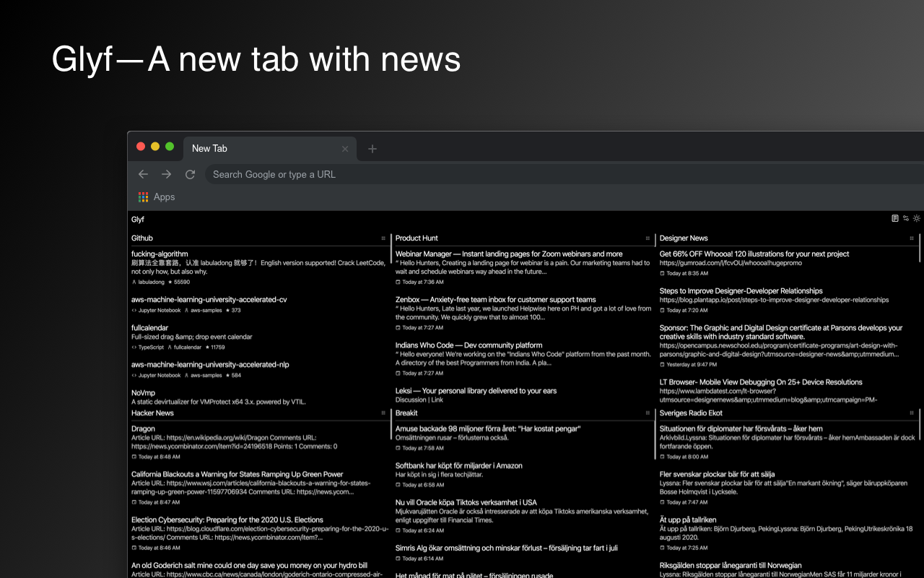
Task: Open the reader view icon in Glyf header
Action: (x=895, y=218)
